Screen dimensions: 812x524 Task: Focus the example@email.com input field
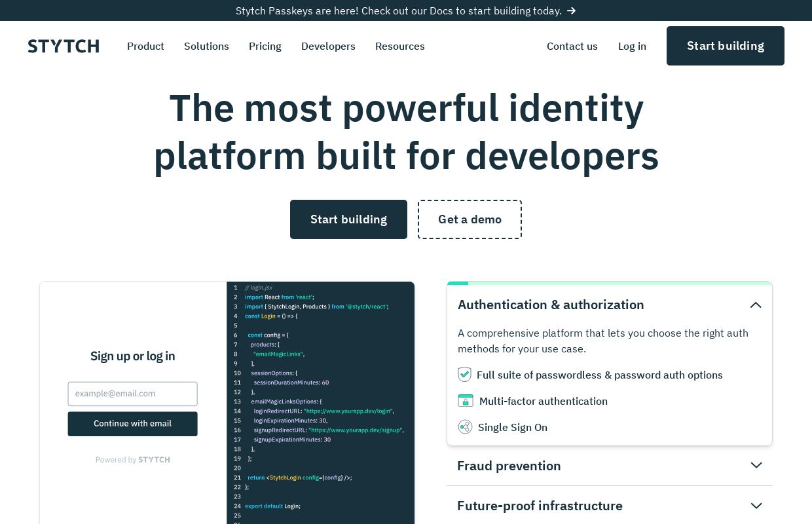pos(132,394)
